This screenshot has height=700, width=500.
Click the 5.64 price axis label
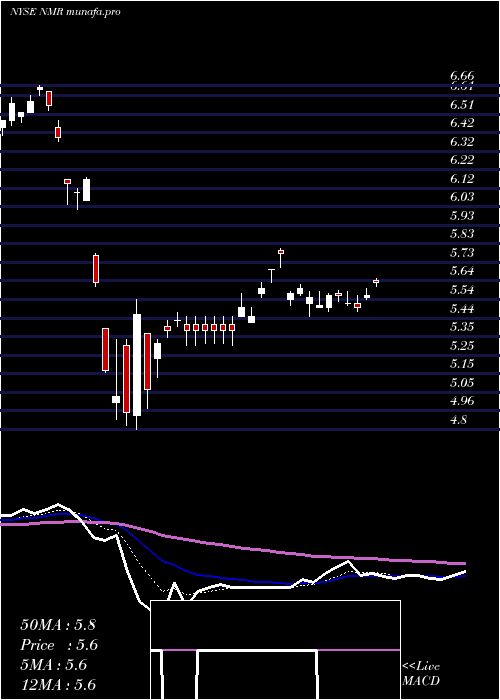click(462, 271)
